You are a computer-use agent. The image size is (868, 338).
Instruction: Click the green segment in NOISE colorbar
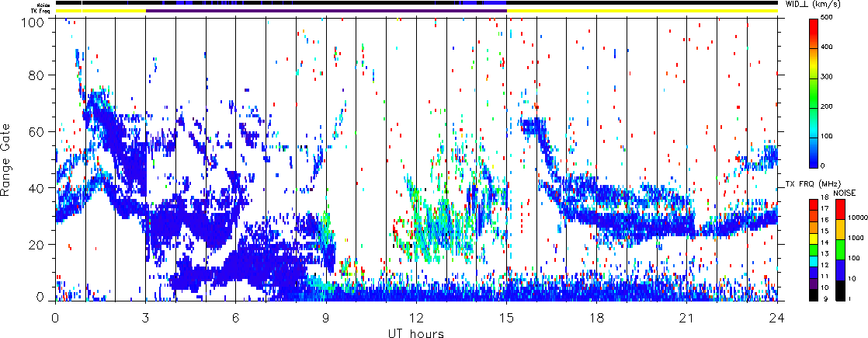point(840,249)
